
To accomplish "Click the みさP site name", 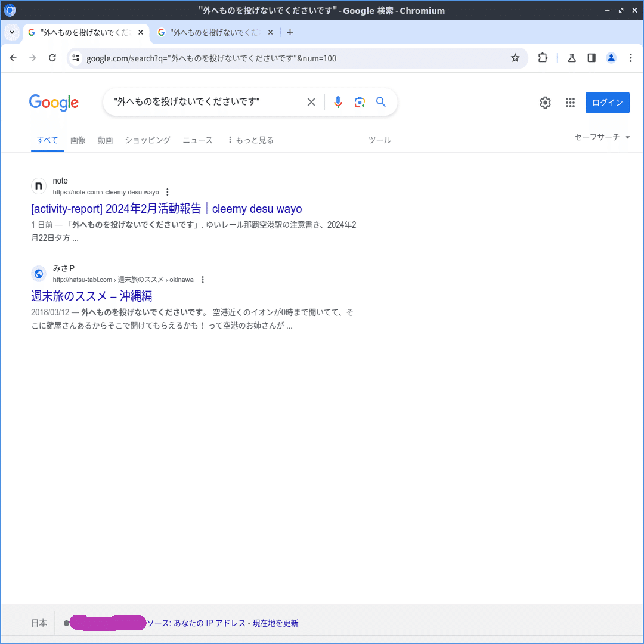I will coord(64,268).
